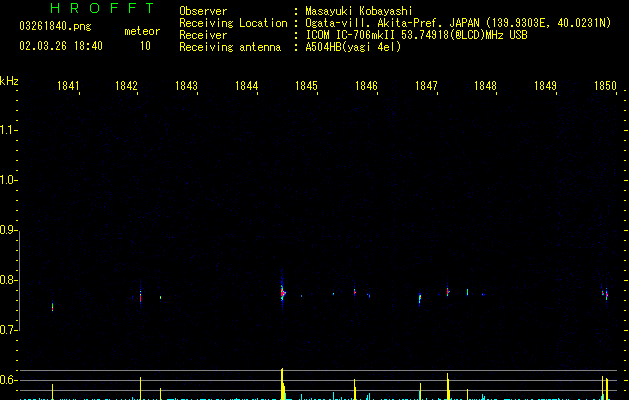Viewport: 629px width, 400px height.
Task: Click the kHz axis unit label
Action: 9,81
